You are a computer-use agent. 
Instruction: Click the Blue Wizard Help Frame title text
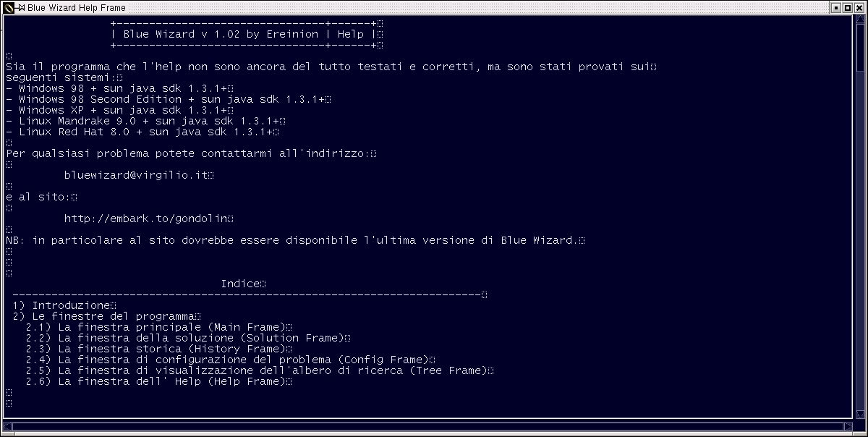pyautogui.click(x=77, y=8)
